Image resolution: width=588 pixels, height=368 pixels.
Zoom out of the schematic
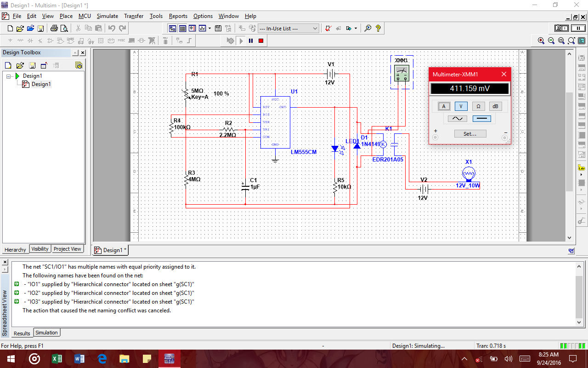(x=551, y=41)
